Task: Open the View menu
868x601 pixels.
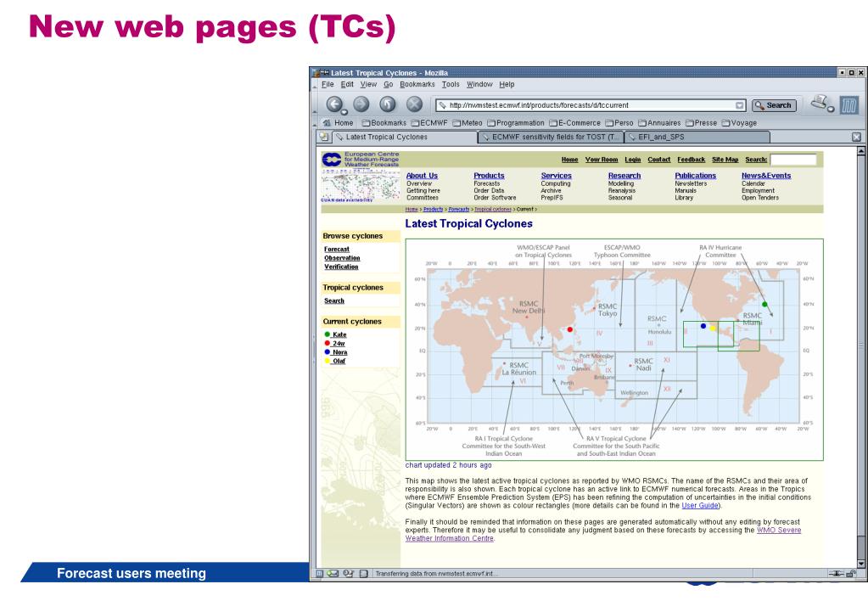Action: point(369,84)
